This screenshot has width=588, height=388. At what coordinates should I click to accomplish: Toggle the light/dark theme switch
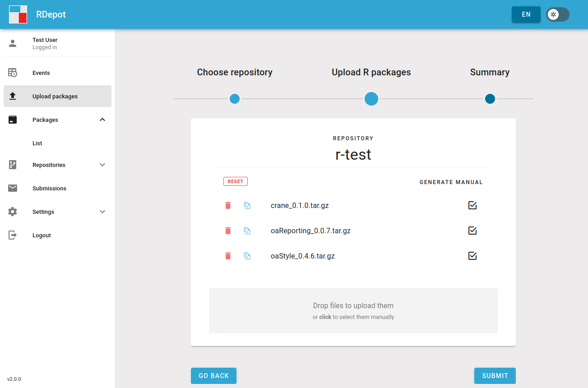pyautogui.click(x=557, y=14)
